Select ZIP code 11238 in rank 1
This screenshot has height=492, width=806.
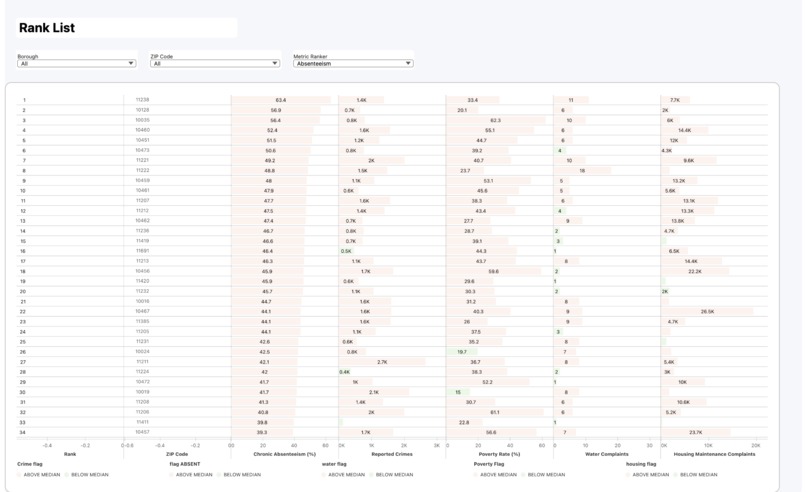coord(142,100)
